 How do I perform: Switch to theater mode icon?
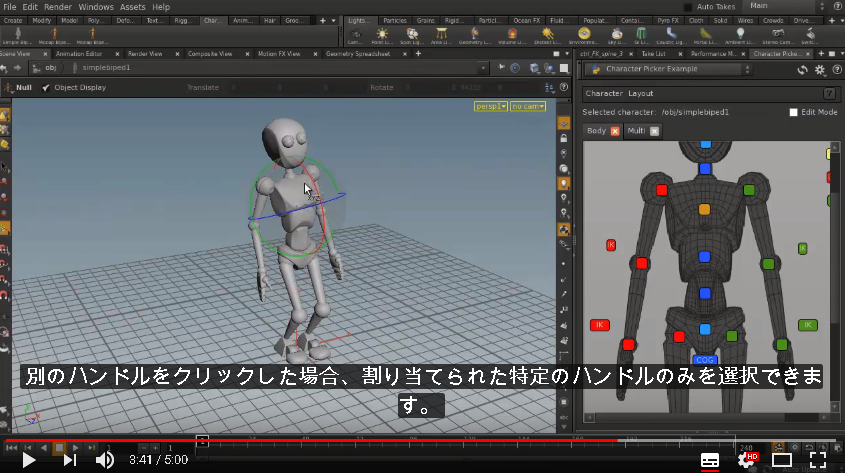pos(781,460)
